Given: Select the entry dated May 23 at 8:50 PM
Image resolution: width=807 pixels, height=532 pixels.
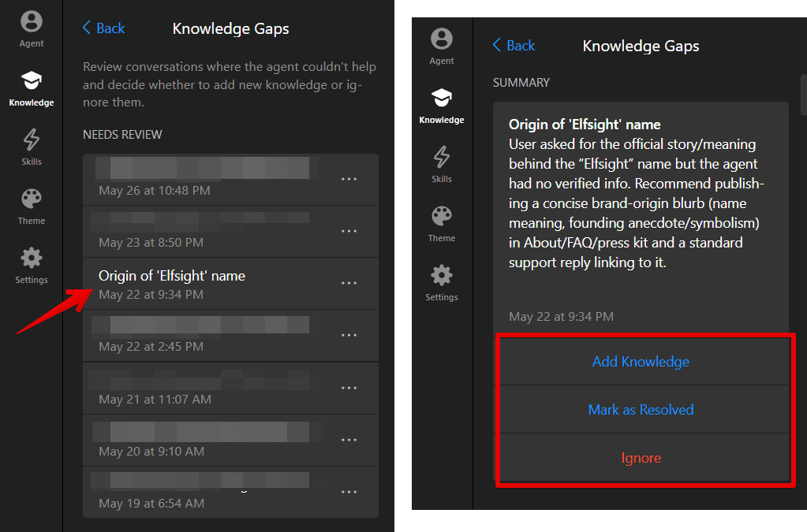Looking at the screenshot, I should click(230, 232).
